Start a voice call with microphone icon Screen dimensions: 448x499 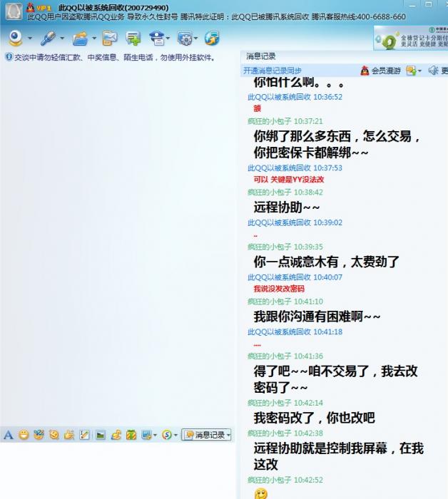[48, 38]
